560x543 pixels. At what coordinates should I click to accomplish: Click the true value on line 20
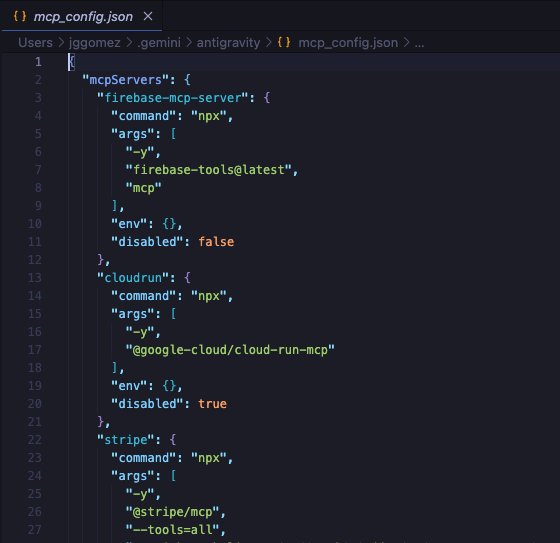212,404
